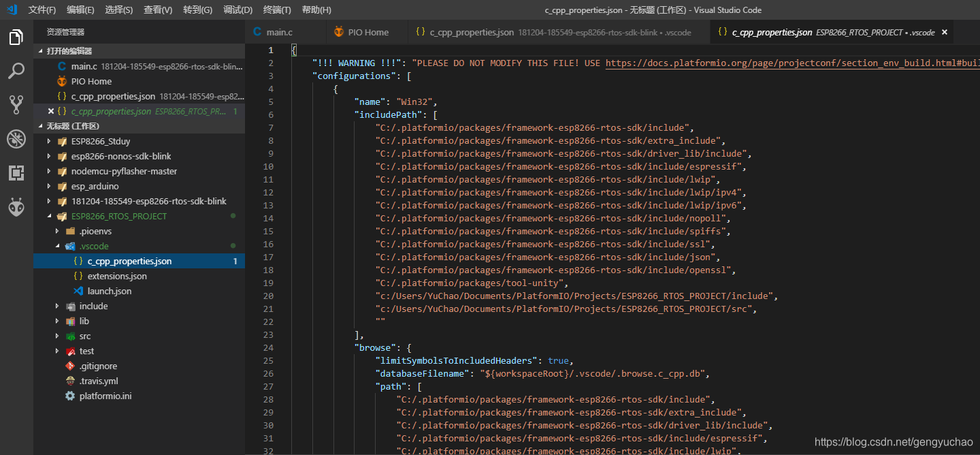Open .gitignore in the file tree
The height and width of the screenshot is (455, 980).
98,366
